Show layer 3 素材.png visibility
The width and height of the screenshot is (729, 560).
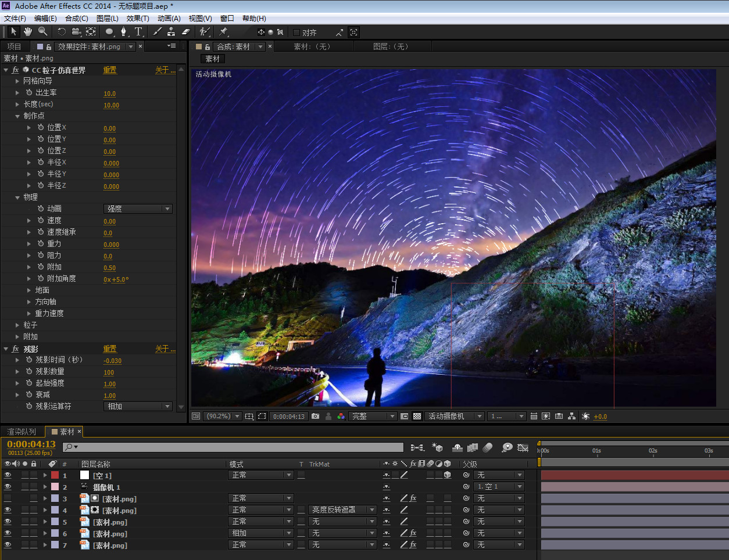pyautogui.click(x=8, y=498)
